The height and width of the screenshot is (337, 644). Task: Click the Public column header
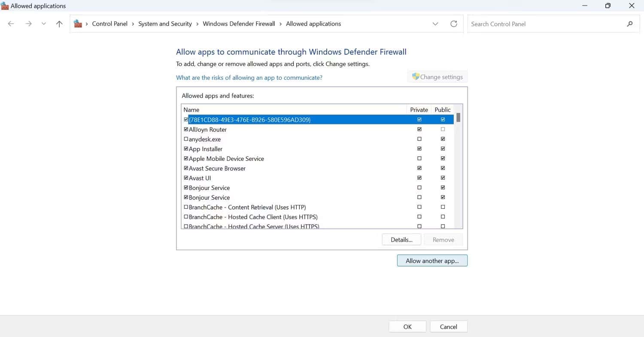click(x=443, y=110)
